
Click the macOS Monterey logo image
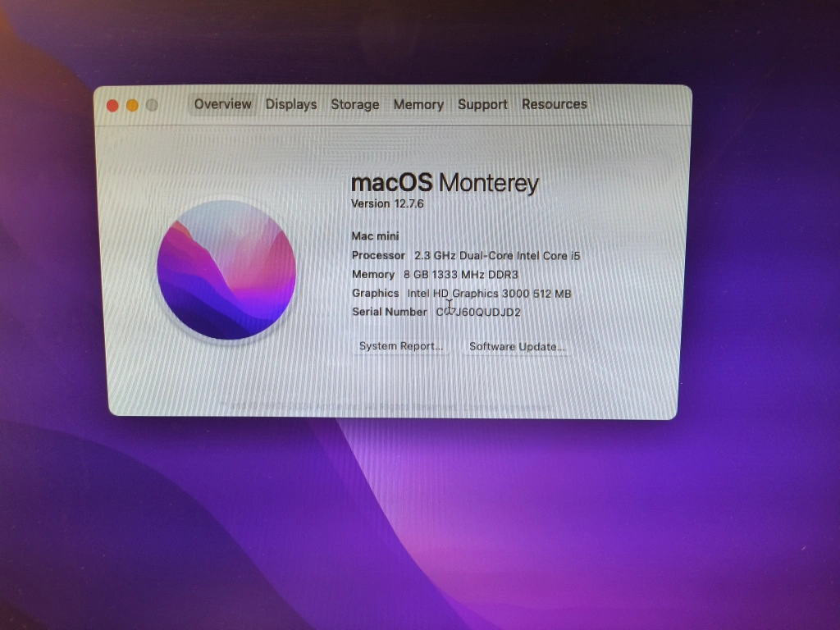click(x=226, y=270)
